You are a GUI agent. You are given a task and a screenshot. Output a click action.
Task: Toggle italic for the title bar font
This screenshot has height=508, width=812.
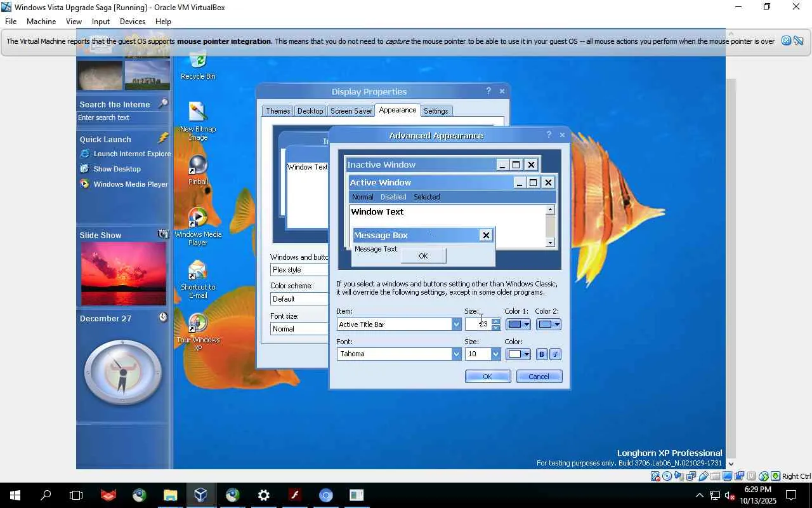coord(555,354)
